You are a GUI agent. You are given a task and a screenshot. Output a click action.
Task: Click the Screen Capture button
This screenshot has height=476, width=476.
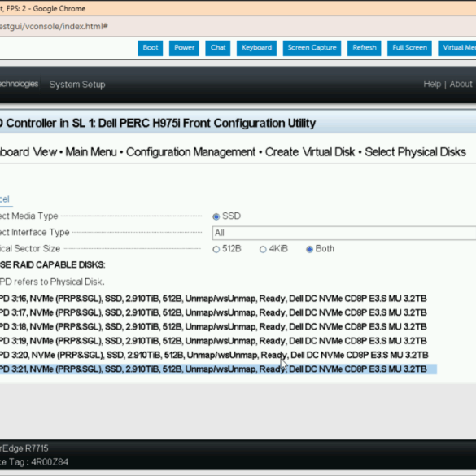[312, 48]
